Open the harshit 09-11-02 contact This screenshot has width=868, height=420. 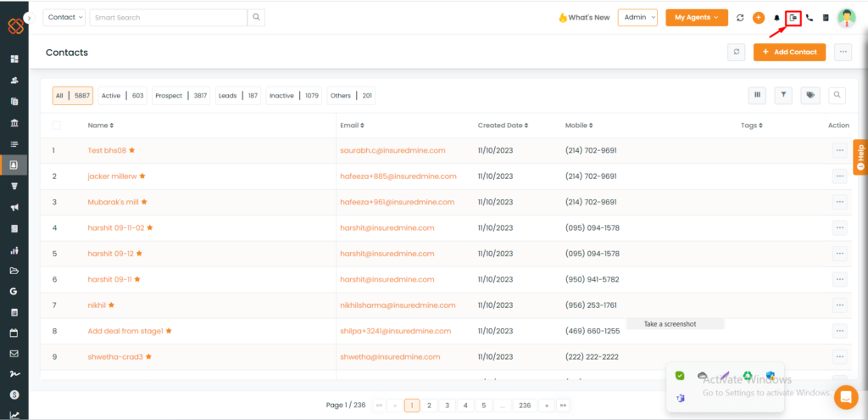point(115,227)
